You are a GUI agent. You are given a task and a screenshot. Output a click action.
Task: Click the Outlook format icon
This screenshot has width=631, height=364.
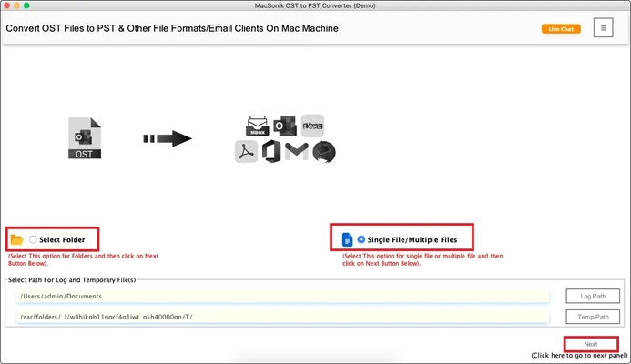click(x=285, y=126)
